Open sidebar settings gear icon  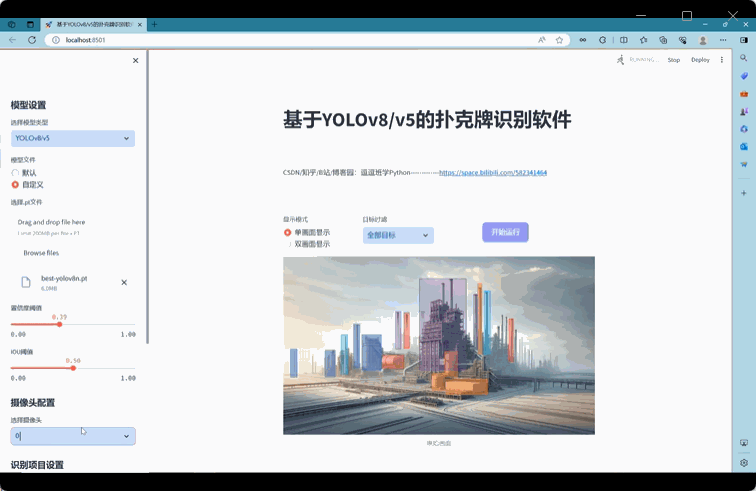(744, 463)
